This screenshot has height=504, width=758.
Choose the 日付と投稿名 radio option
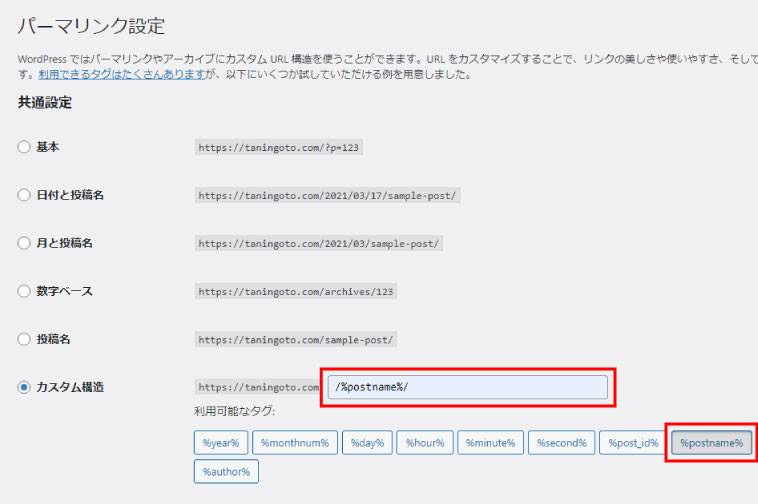click(x=24, y=195)
